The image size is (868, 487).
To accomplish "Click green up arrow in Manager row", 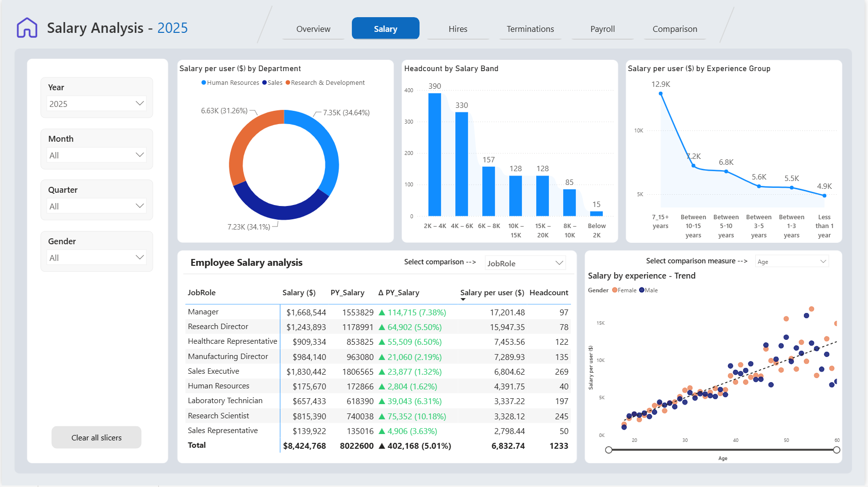I will pos(382,312).
